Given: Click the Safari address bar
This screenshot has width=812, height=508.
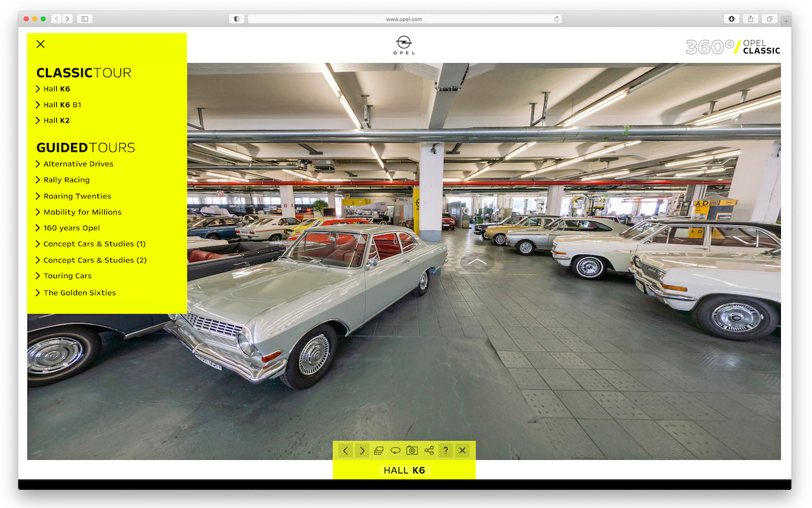Looking at the screenshot, I should pyautogui.click(x=404, y=19).
